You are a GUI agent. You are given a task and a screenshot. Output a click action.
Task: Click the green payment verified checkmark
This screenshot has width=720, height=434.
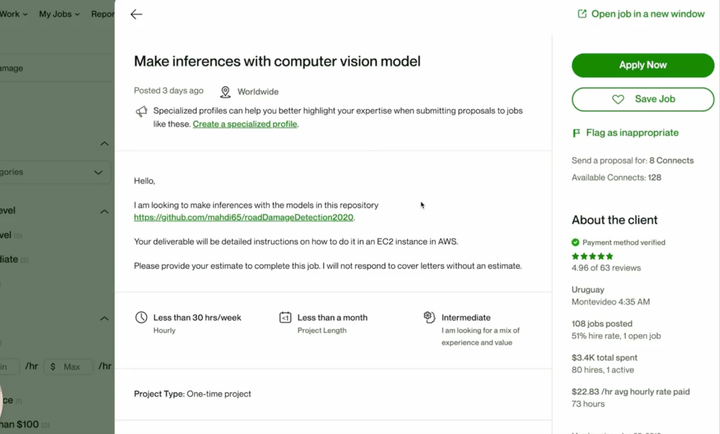(576, 242)
